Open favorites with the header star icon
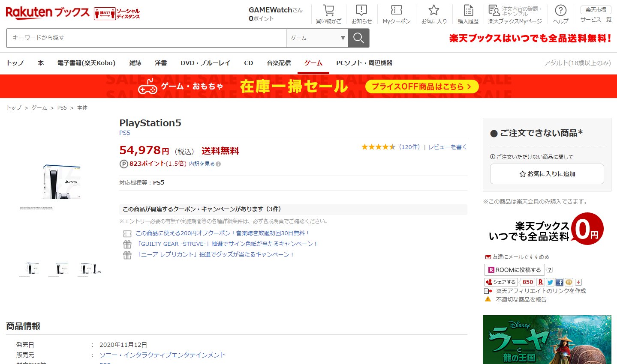 (434, 10)
